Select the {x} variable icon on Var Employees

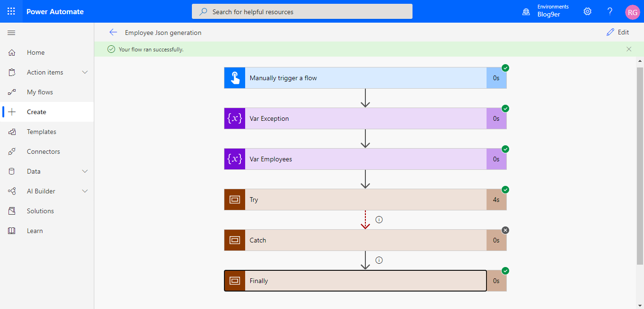(234, 159)
